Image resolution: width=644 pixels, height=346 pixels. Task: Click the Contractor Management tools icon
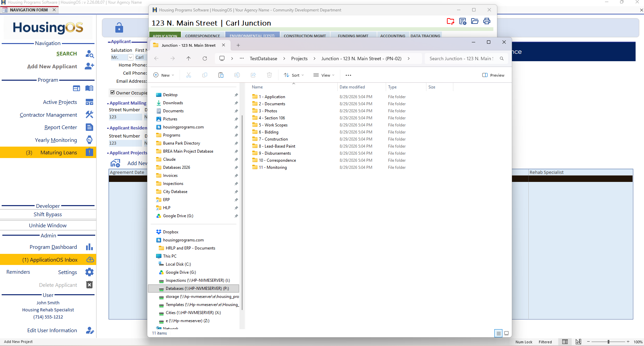coord(89,115)
